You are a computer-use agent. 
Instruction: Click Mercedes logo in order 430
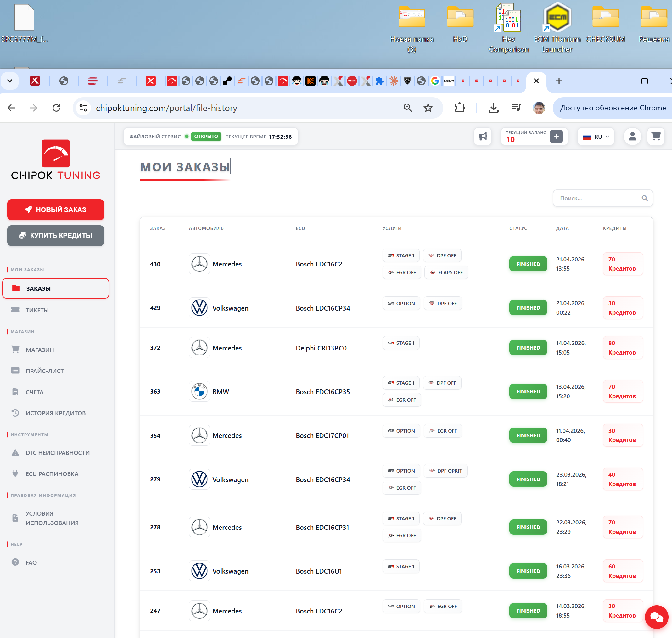pyautogui.click(x=199, y=264)
